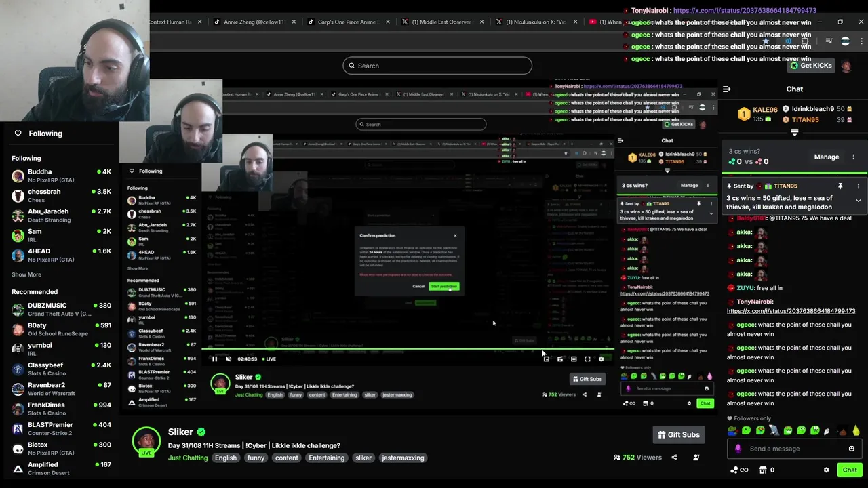Open Classybeef Slots & Casino channel

61,369
